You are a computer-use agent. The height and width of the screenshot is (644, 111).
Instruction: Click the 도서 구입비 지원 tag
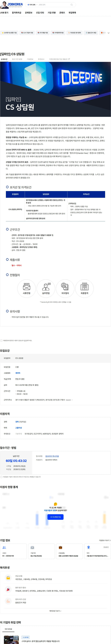point(27,33)
